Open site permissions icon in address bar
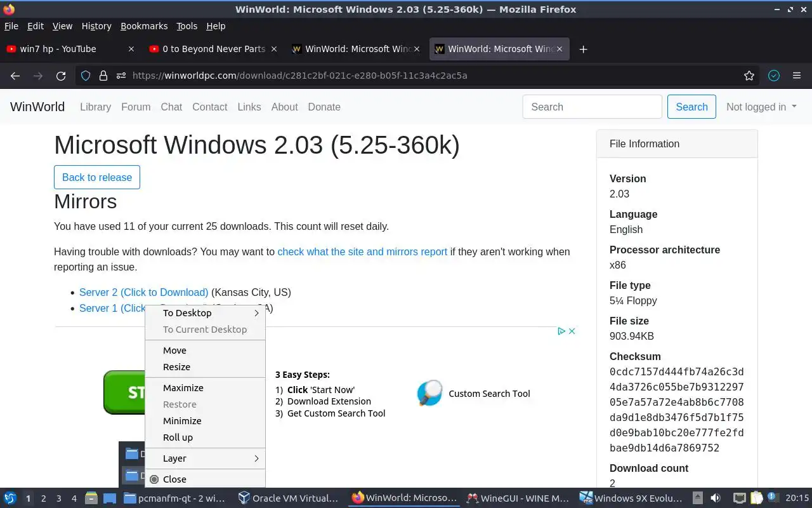 (121, 76)
